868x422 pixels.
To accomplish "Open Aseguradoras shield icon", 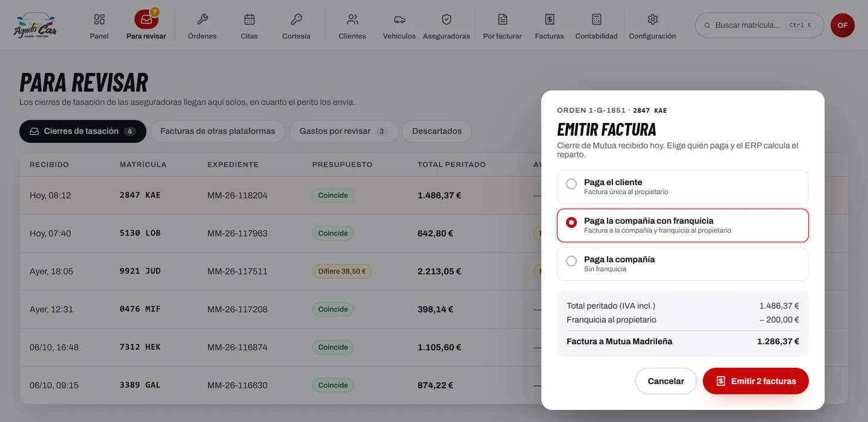I will pos(447,19).
